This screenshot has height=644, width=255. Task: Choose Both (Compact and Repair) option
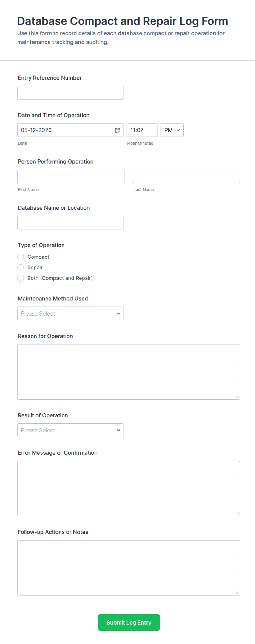point(21,278)
